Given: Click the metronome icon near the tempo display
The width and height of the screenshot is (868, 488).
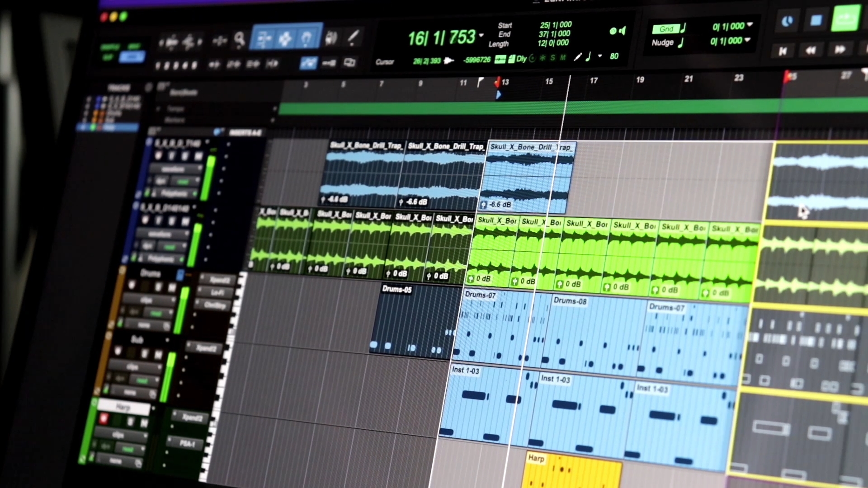Looking at the screenshot, I should pos(533,58).
